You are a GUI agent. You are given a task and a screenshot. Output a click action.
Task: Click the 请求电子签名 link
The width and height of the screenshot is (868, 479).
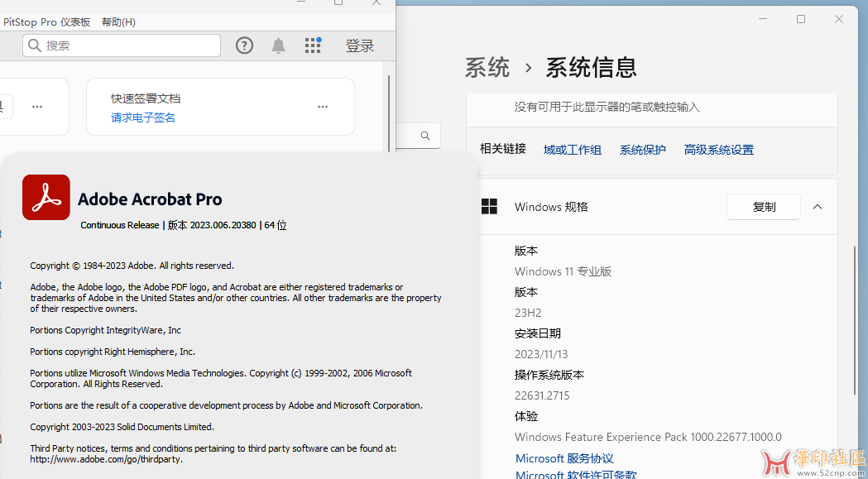point(143,117)
